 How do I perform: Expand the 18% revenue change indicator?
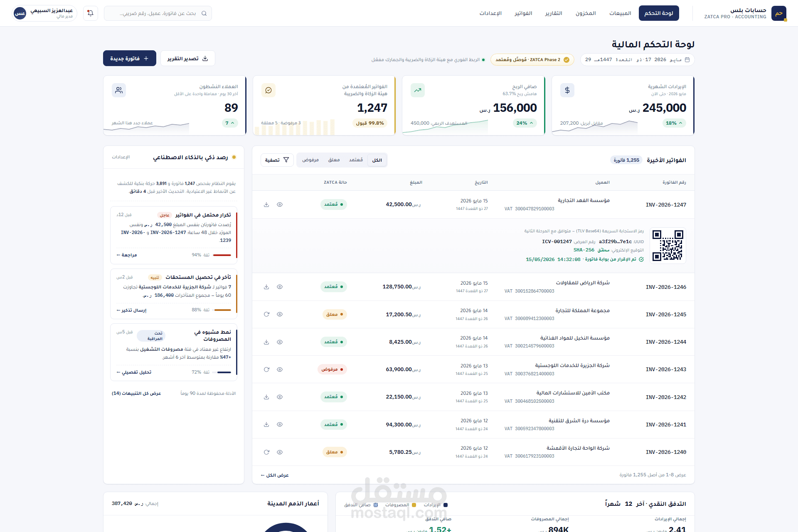674,123
